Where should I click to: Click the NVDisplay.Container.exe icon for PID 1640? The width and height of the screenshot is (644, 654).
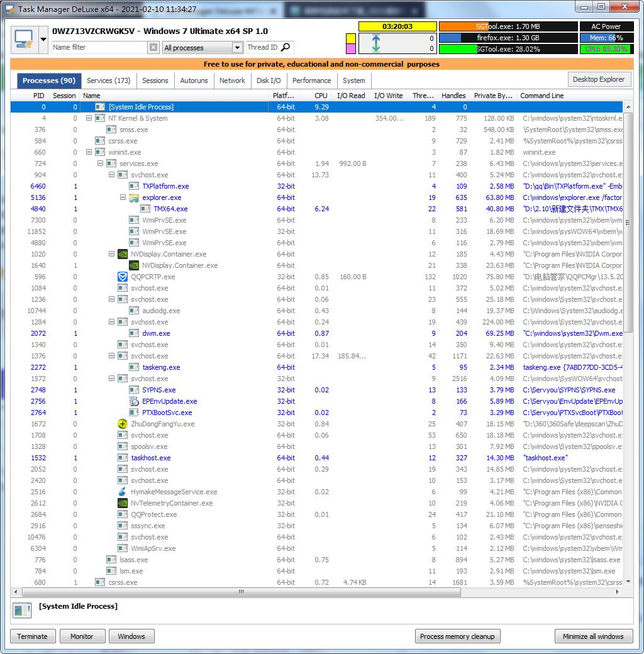tap(134, 265)
